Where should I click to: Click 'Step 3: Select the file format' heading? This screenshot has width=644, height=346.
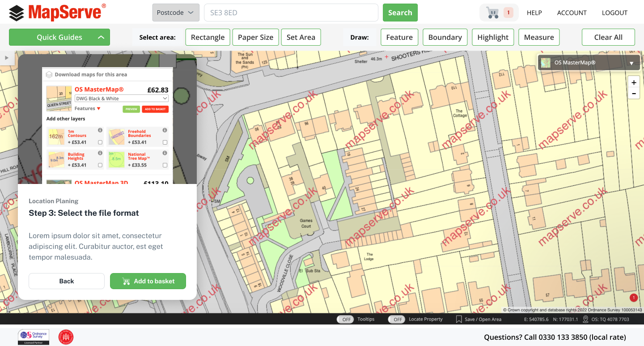click(x=84, y=213)
